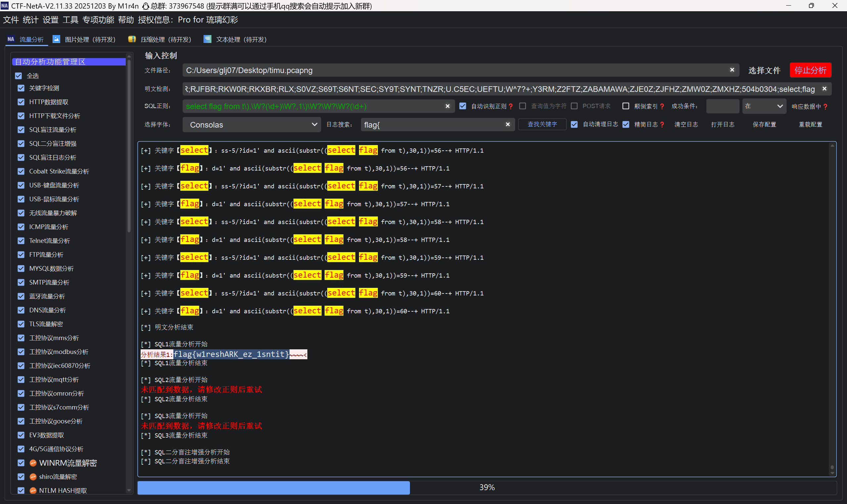Open the 统计 menu
This screenshot has height=504, width=847.
pyautogui.click(x=30, y=20)
